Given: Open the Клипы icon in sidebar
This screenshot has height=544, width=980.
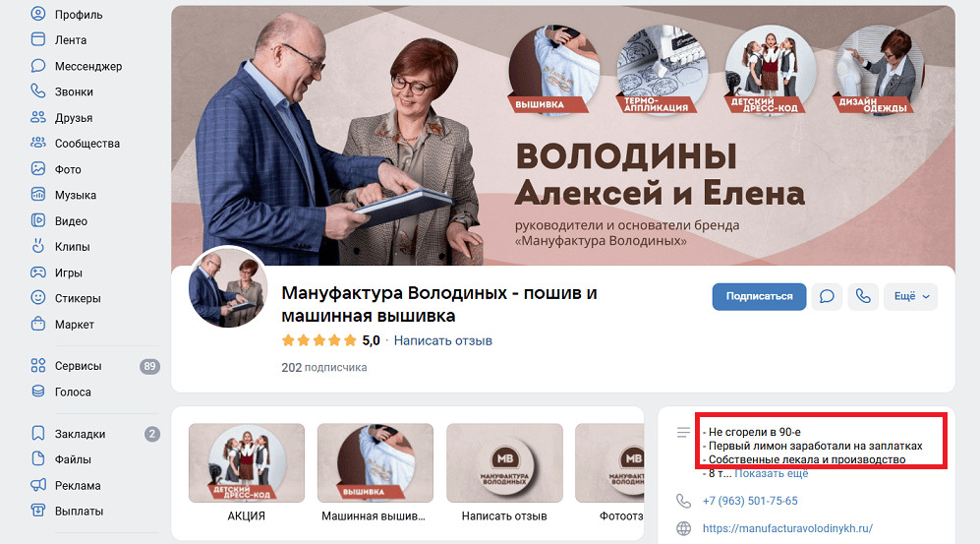Looking at the screenshot, I should pyautogui.click(x=38, y=246).
